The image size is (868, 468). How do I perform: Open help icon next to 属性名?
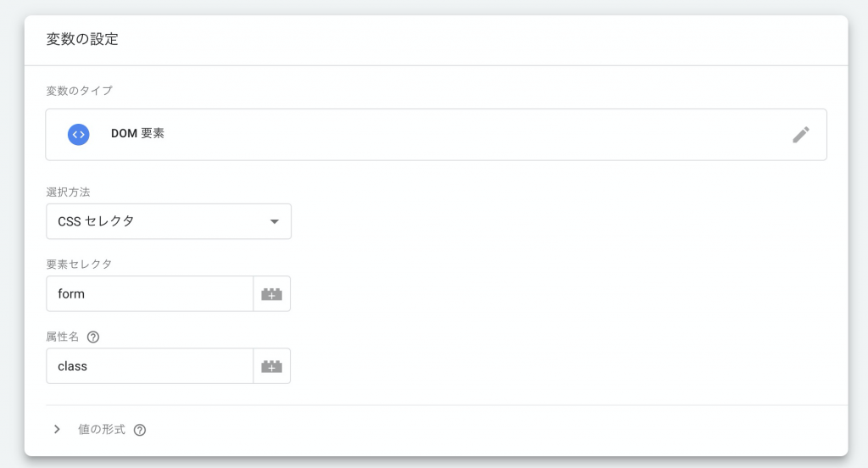coord(93,337)
